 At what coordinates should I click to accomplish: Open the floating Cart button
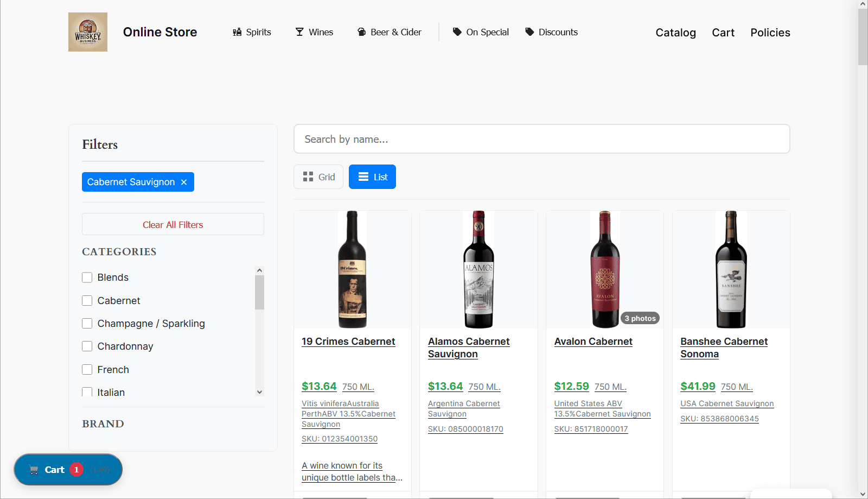[x=68, y=470]
